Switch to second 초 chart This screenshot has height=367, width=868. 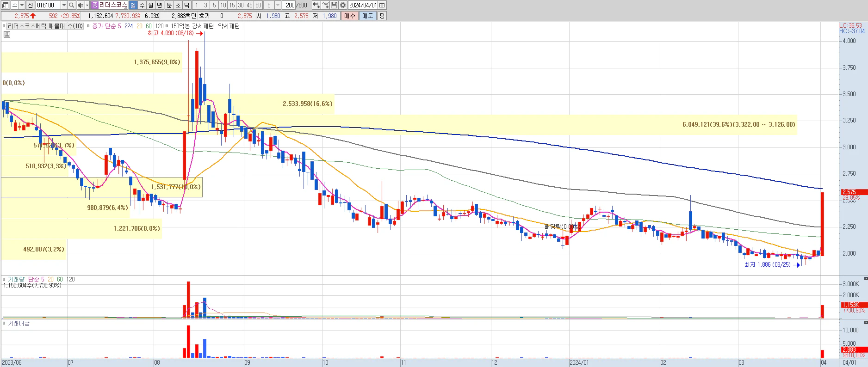(178, 5)
